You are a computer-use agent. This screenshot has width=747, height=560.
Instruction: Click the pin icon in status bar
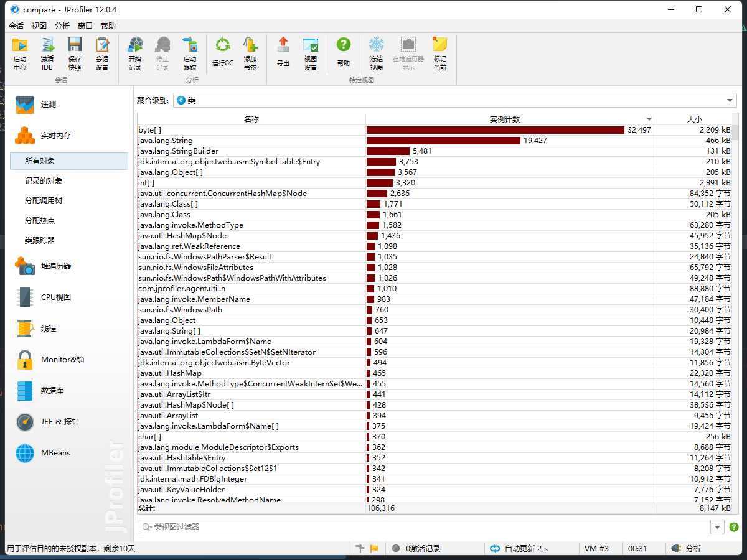click(x=360, y=548)
